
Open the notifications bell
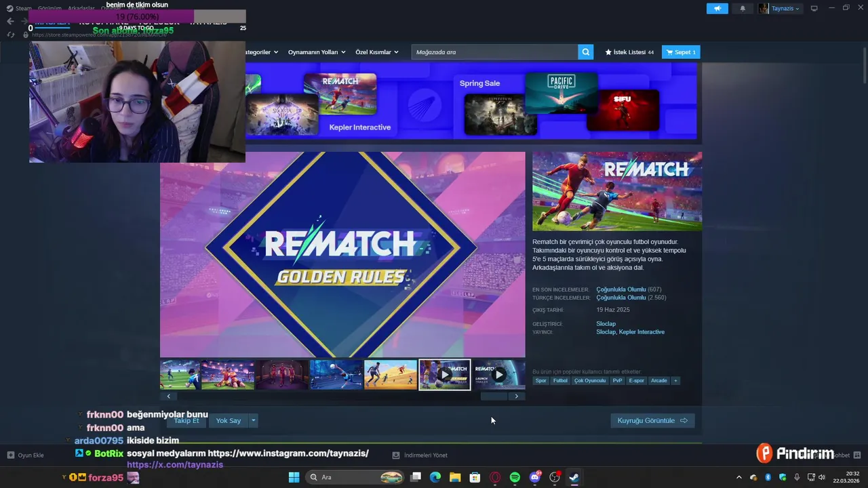(x=743, y=8)
